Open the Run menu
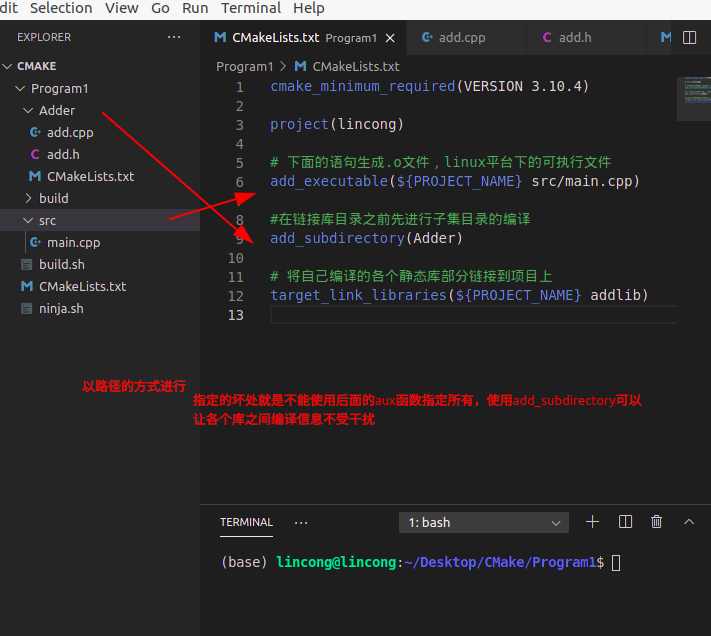The width and height of the screenshot is (711, 636). (x=195, y=8)
